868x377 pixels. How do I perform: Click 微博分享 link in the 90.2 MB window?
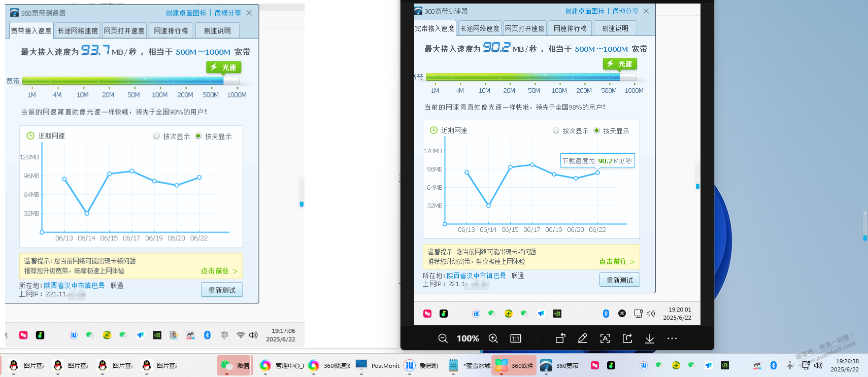(x=625, y=11)
